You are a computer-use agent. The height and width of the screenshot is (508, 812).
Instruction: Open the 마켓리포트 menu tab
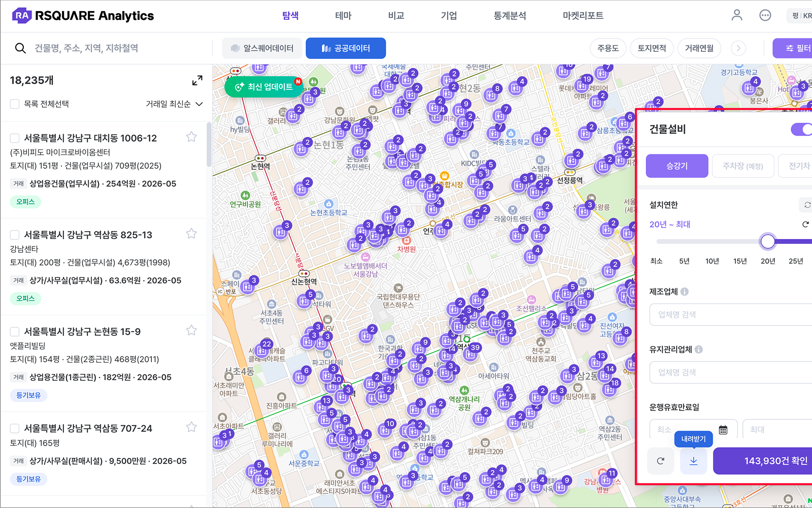click(583, 16)
